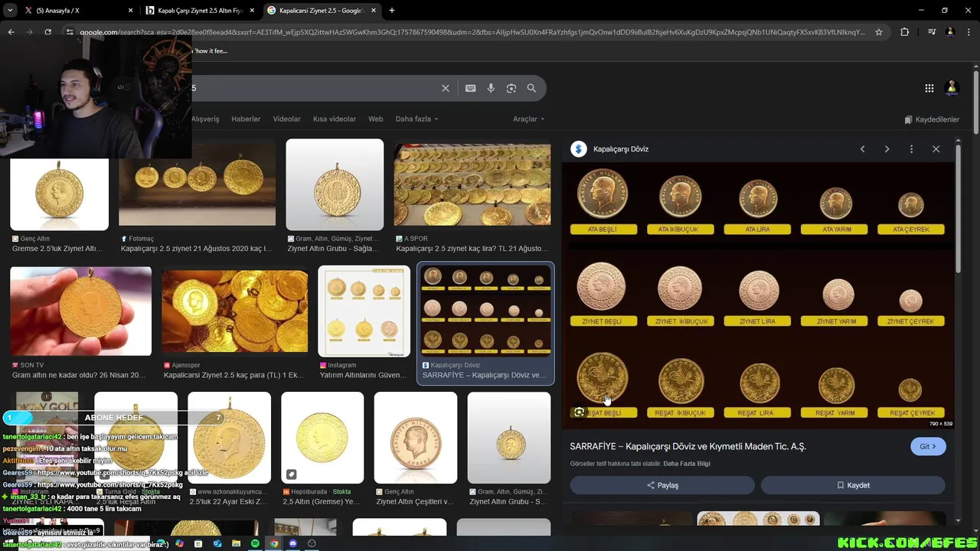The height and width of the screenshot is (551, 980).
Task: Expand the Araçlar tools dropdown
Action: [529, 119]
